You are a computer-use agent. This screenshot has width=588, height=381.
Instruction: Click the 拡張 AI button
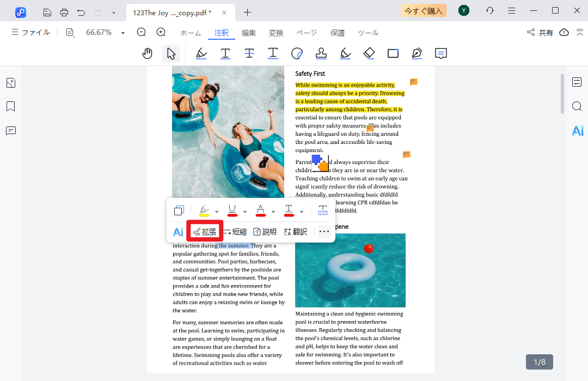point(205,232)
